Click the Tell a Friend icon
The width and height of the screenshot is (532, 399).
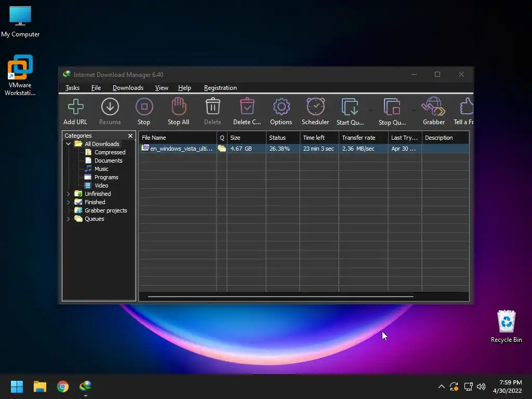pos(467,106)
